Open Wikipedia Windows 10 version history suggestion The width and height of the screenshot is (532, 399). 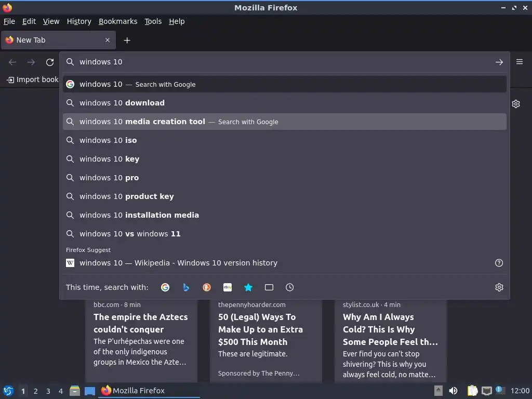click(x=285, y=263)
